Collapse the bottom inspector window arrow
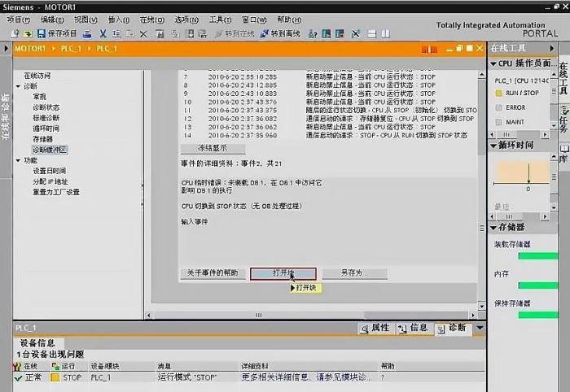 [480, 328]
